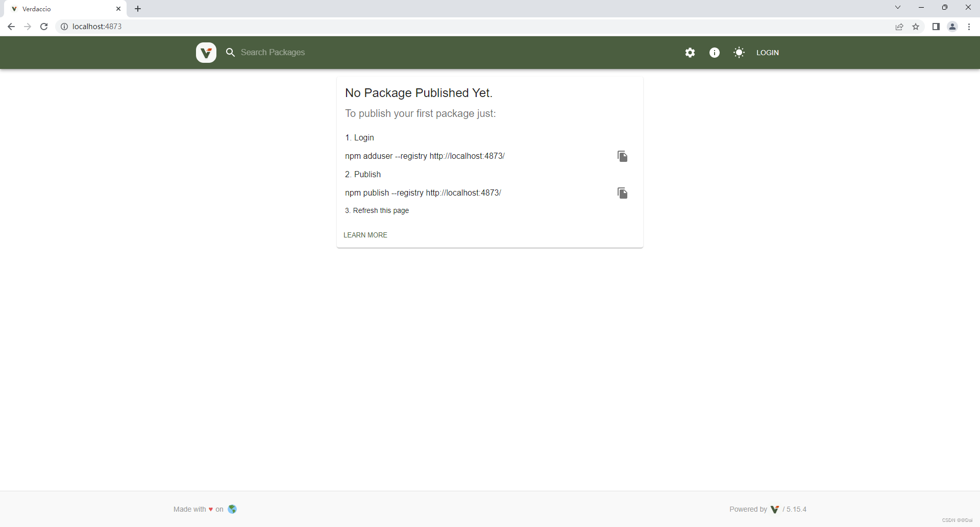Select the npm adduser command text
The width and height of the screenshot is (980, 527).
(425, 156)
